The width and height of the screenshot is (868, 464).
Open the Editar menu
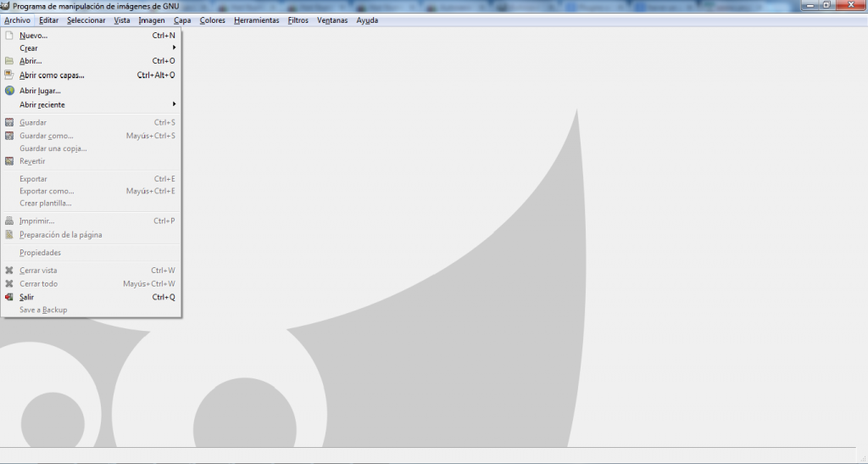click(x=48, y=20)
